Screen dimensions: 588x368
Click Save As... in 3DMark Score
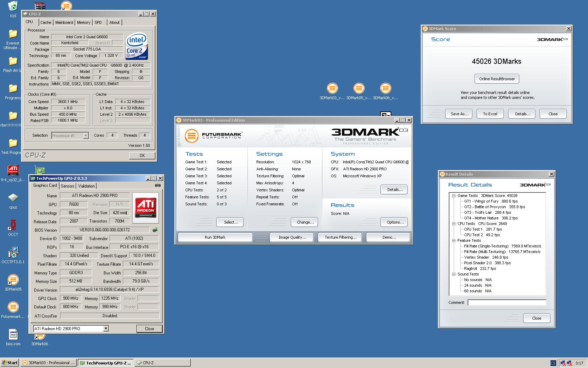pyautogui.click(x=459, y=114)
